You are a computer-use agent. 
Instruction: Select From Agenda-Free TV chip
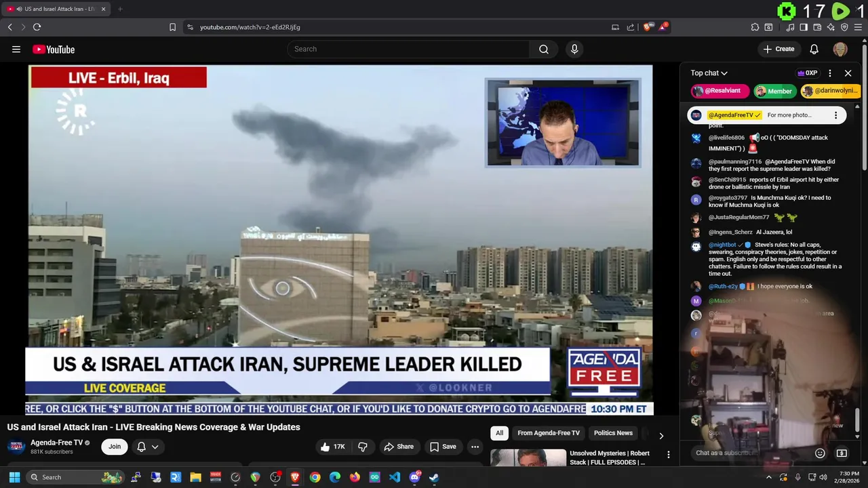click(549, 433)
